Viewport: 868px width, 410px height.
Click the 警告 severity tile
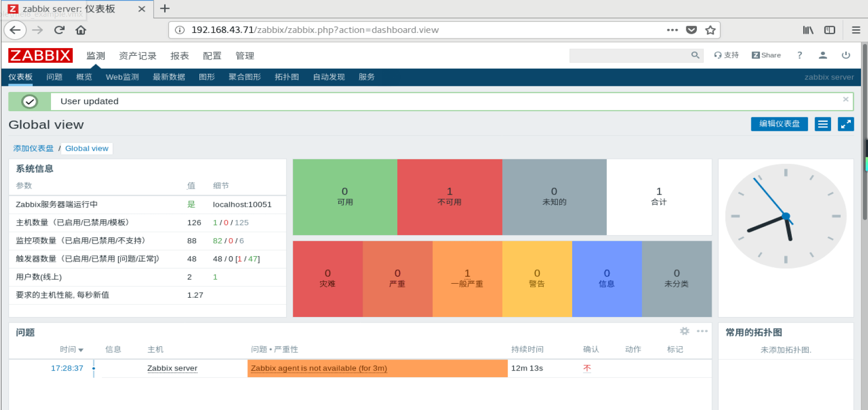click(x=537, y=279)
